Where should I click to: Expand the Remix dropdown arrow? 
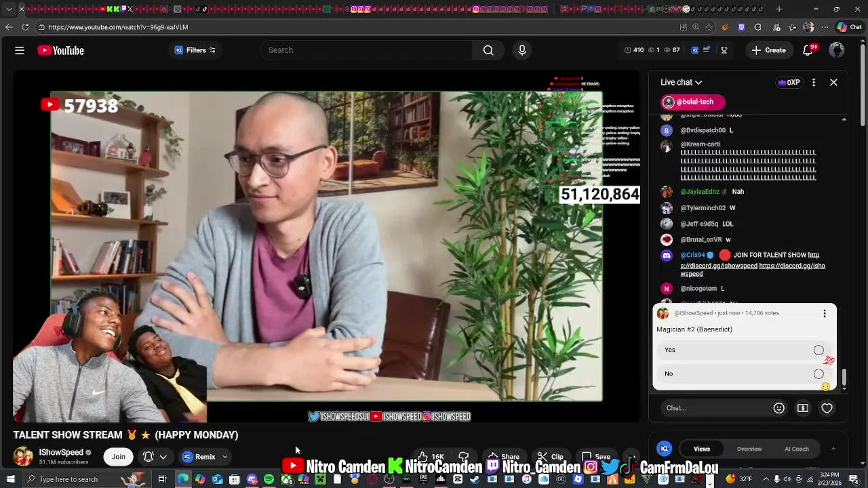225,457
